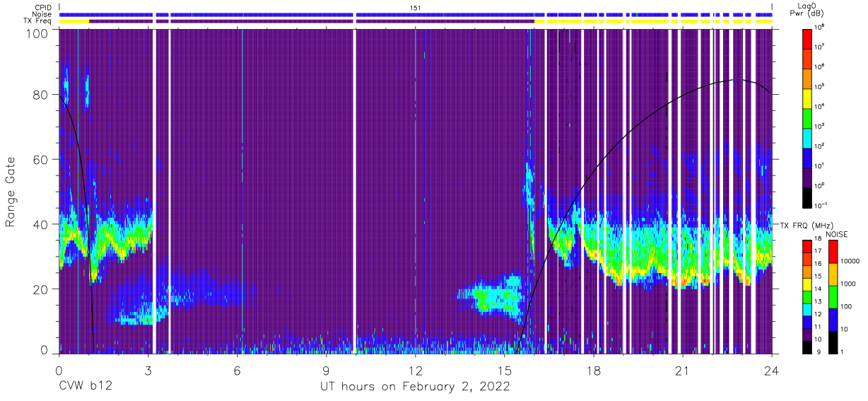Click the Lag0 Pwr (dB) colorbar title
The width and height of the screenshot is (868, 401).
click(809, 10)
